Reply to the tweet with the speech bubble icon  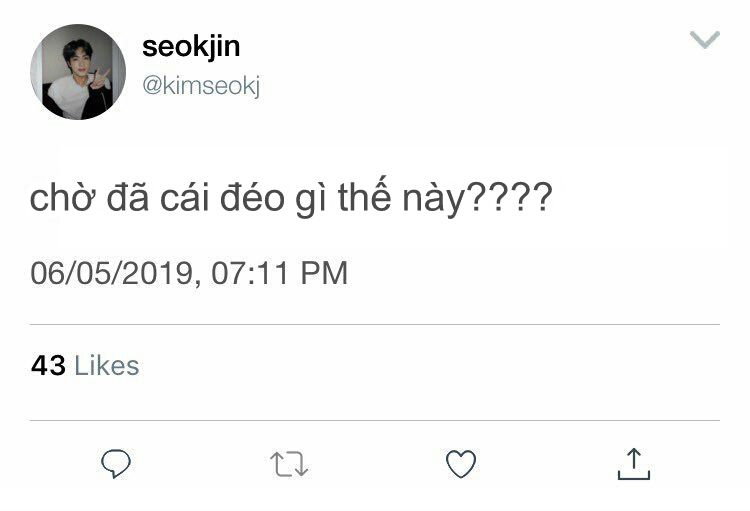click(x=116, y=463)
